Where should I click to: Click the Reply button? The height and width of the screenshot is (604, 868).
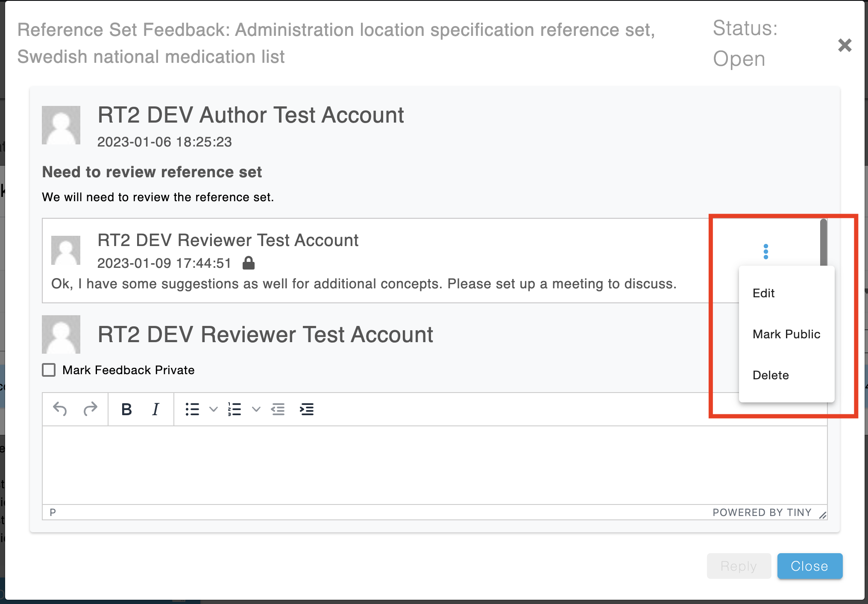tap(739, 566)
